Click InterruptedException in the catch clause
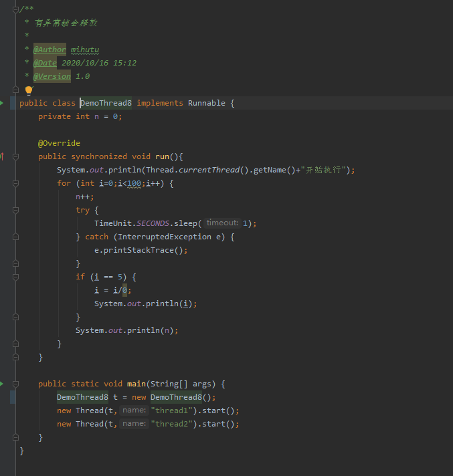The width and height of the screenshot is (453, 476). [165, 237]
